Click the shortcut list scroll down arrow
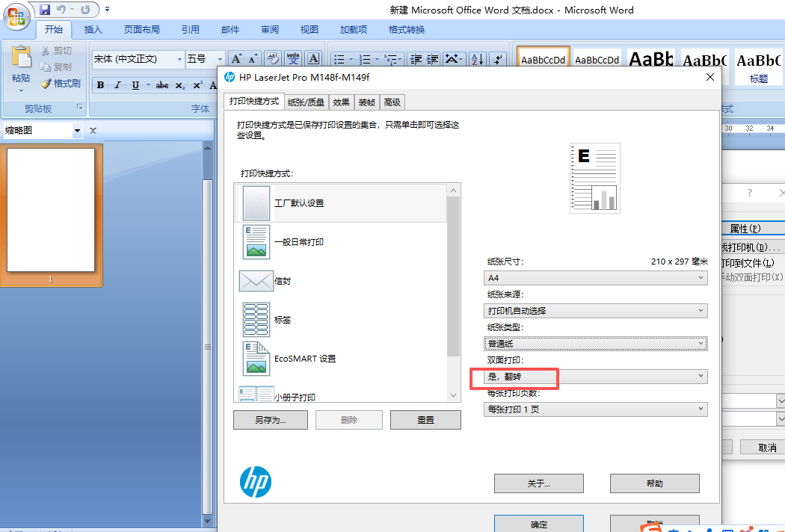785x532 pixels. 453,395
